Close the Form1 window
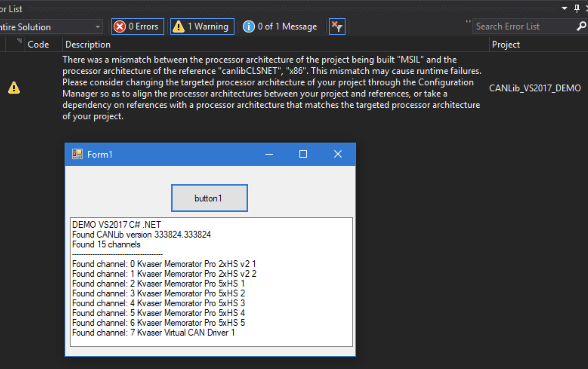 coord(338,154)
